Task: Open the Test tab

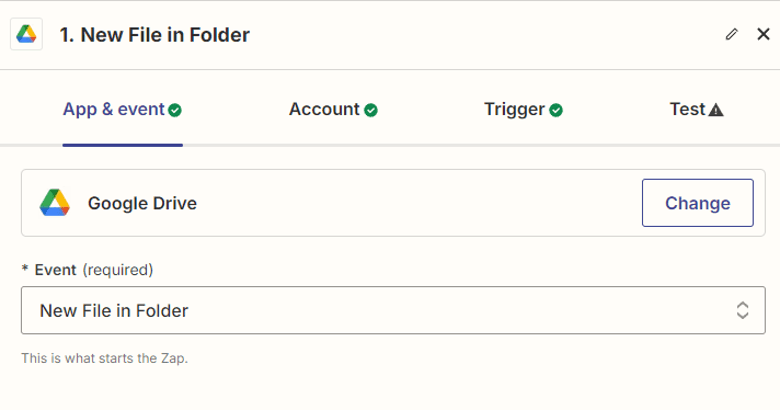Action: point(688,110)
